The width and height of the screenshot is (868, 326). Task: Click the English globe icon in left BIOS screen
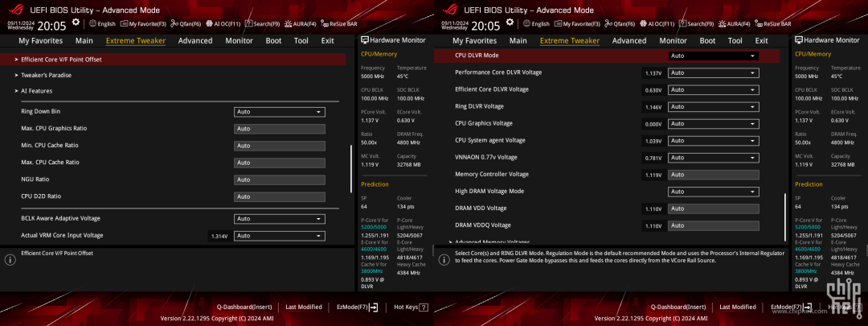pyautogui.click(x=92, y=24)
